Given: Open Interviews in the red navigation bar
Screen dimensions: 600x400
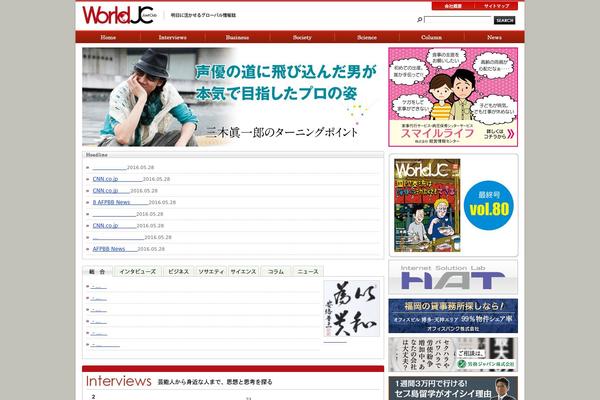Looking at the screenshot, I should pyautogui.click(x=173, y=37).
